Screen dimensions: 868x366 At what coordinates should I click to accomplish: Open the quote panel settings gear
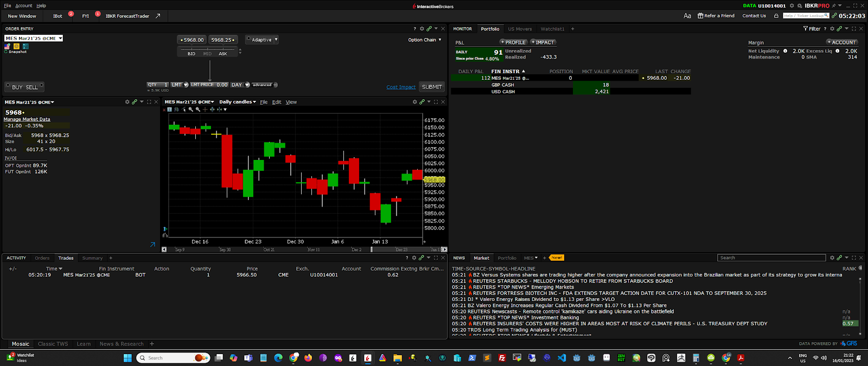pos(127,102)
